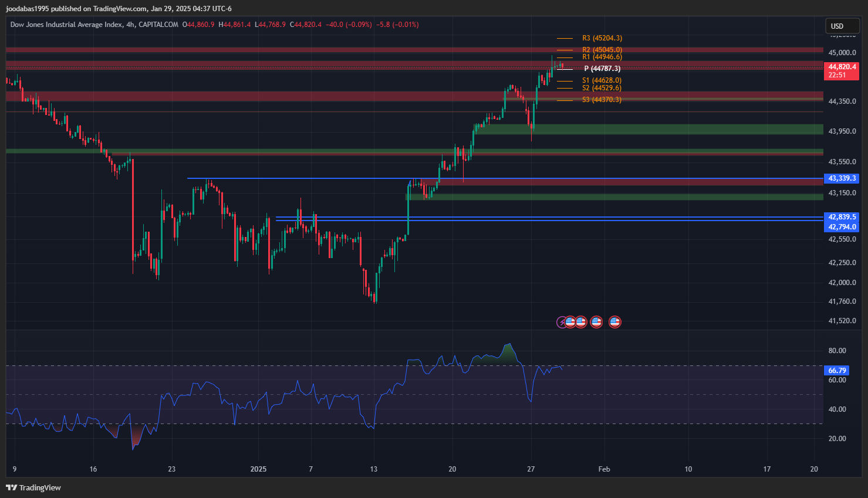Select the Dow Jones Industrial Average Index title
868x498 pixels.
point(66,25)
